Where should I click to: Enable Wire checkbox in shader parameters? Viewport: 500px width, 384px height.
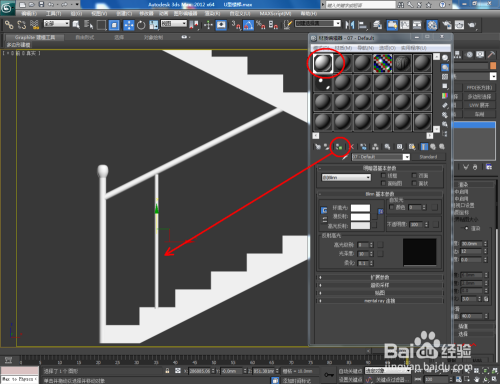tap(384, 176)
